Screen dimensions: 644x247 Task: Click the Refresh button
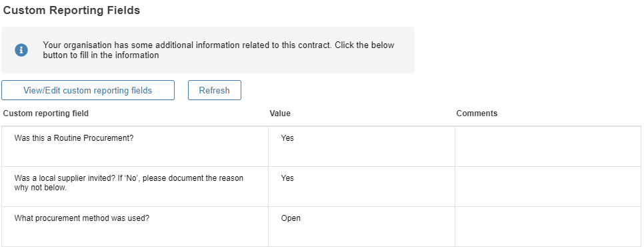[x=215, y=90]
